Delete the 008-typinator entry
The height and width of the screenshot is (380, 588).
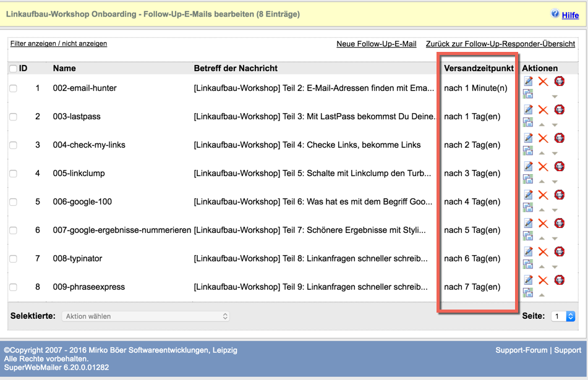click(x=543, y=252)
